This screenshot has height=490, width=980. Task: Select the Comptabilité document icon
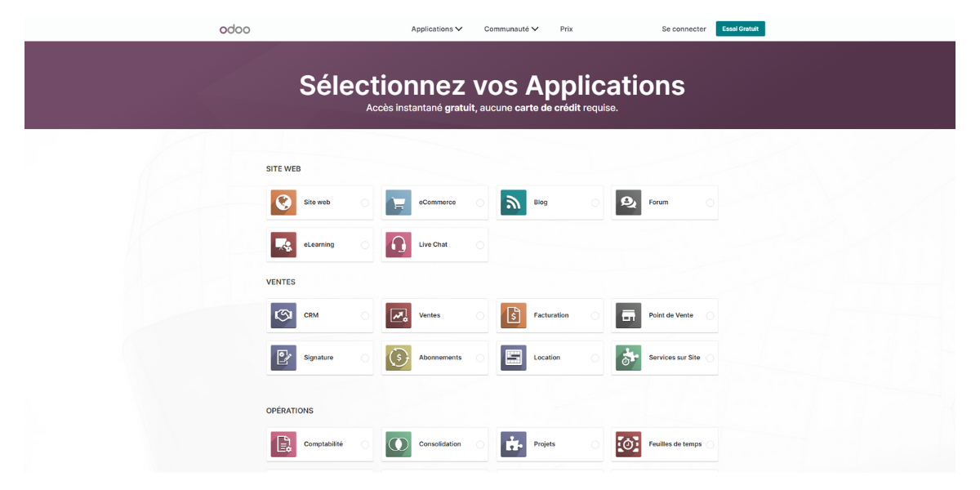(x=283, y=443)
